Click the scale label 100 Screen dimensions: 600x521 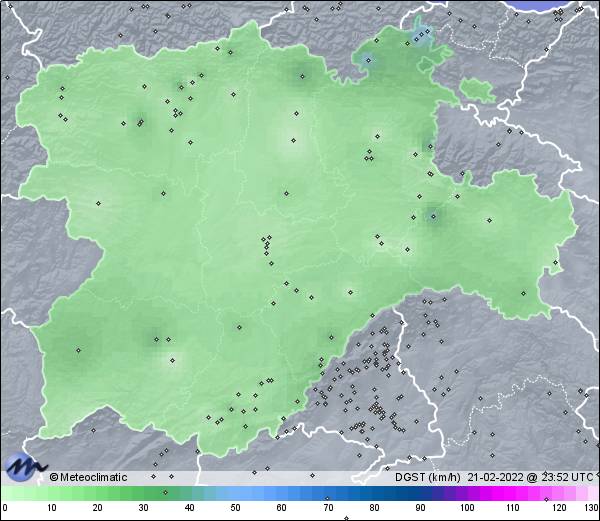click(x=467, y=508)
